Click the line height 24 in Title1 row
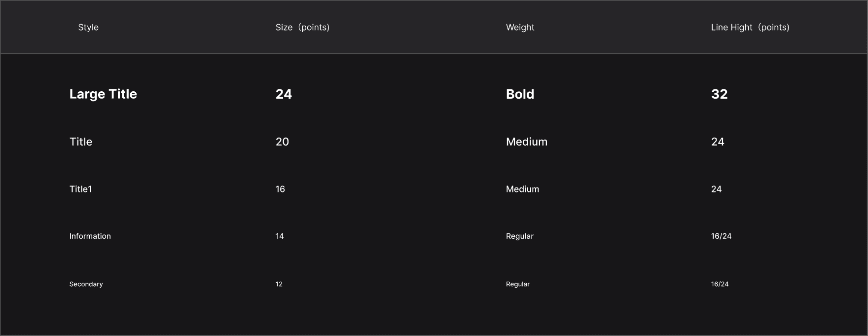 [x=716, y=189]
